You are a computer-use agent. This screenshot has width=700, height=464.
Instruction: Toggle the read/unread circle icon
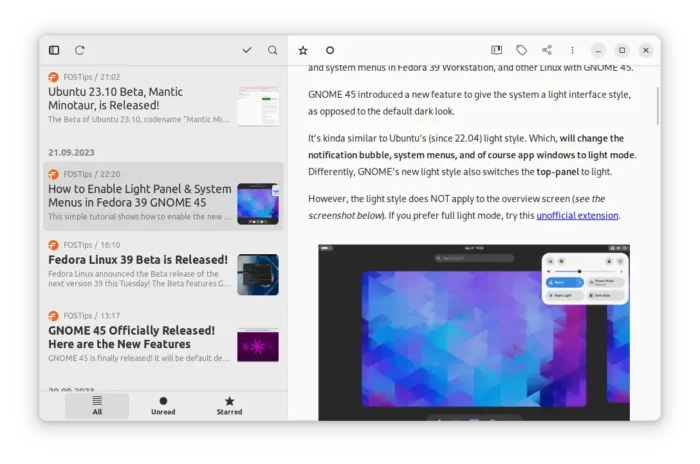click(x=330, y=50)
